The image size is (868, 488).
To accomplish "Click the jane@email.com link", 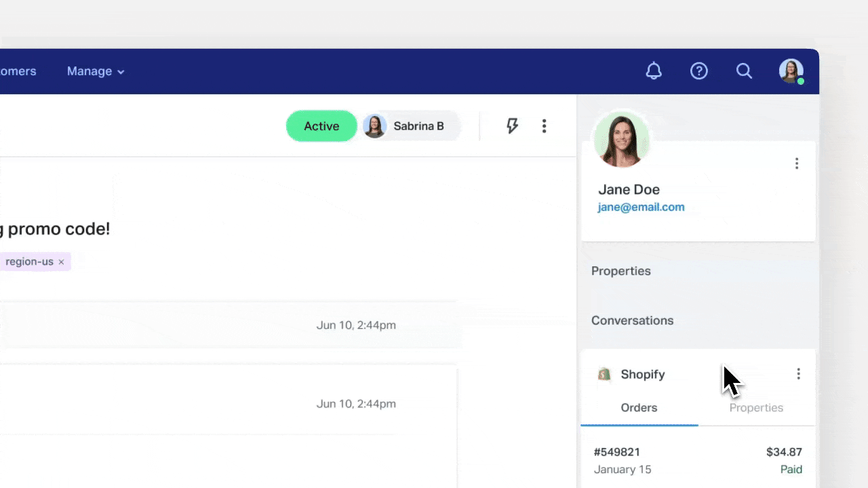I will point(641,207).
